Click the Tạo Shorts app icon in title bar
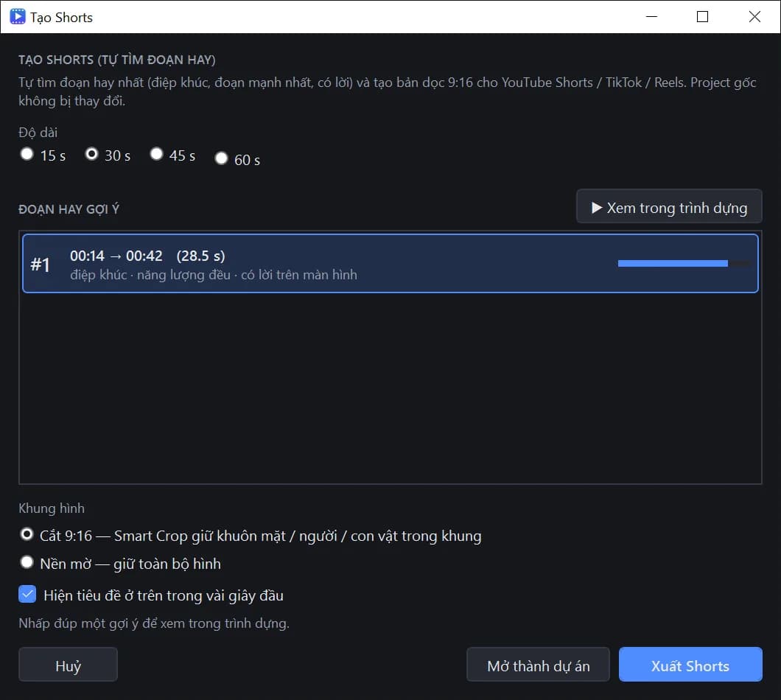The width and height of the screenshot is (781, 700). 18,16
